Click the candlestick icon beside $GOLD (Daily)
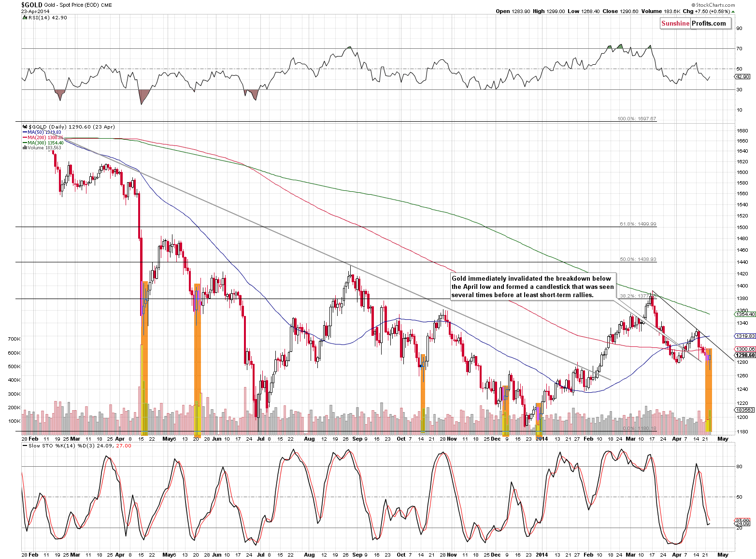The width and height of the screenshot is (756, 559). pos(25,127)
